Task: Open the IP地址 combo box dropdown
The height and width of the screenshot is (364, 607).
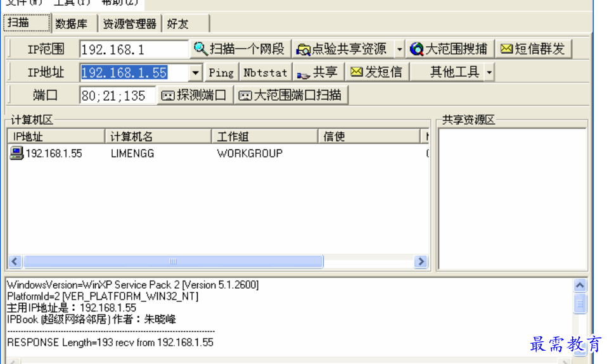Action: click(196, 72)
